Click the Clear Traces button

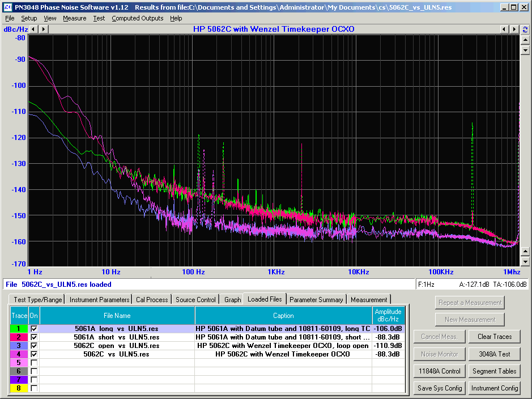tap(495, 337)
